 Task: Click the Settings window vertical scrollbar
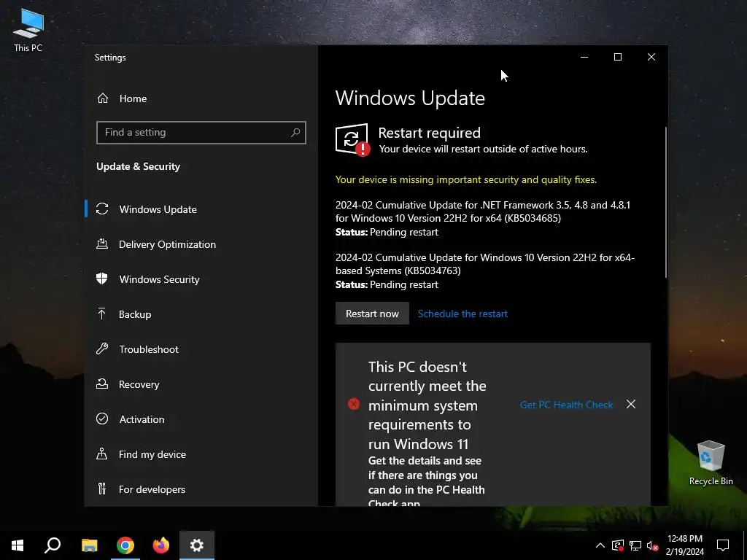pos(665,203)
